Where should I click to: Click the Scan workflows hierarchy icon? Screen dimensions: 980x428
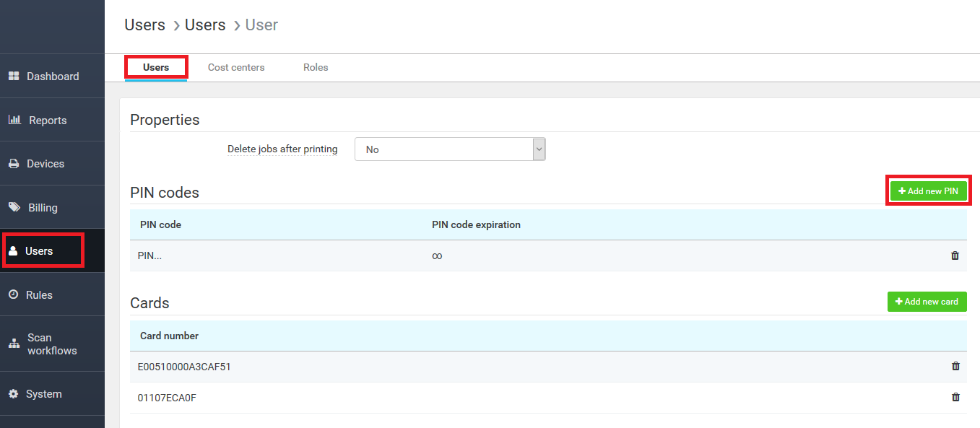[x=14, y=344]
